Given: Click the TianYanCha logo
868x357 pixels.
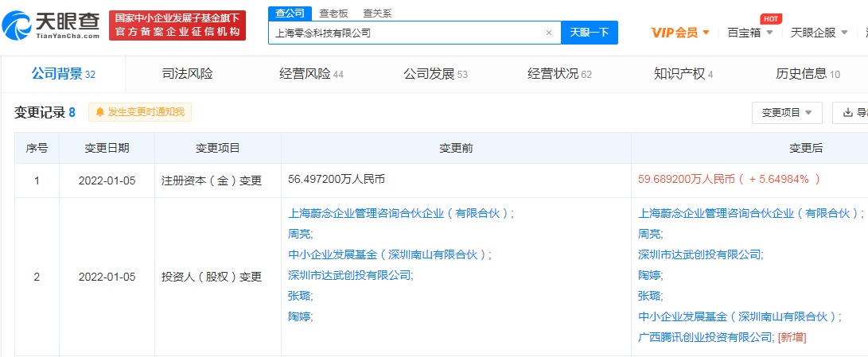Looking at the screenshot, I should pos(52,25).
